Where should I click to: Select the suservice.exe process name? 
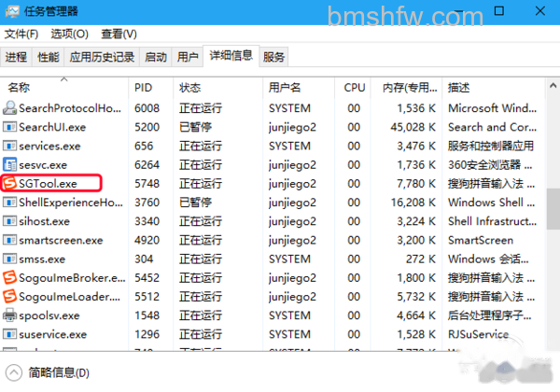click(53, 334)
